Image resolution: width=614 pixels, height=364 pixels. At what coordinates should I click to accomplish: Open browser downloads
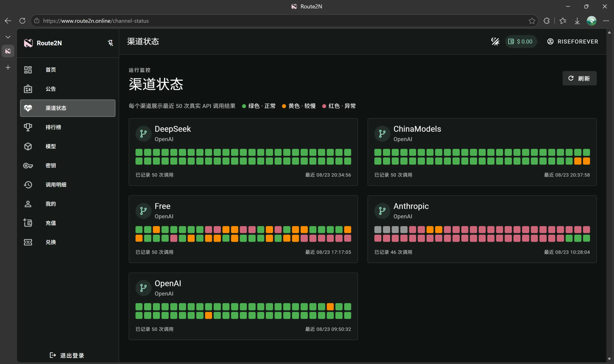pyautogui.click(x=577, y=21)
